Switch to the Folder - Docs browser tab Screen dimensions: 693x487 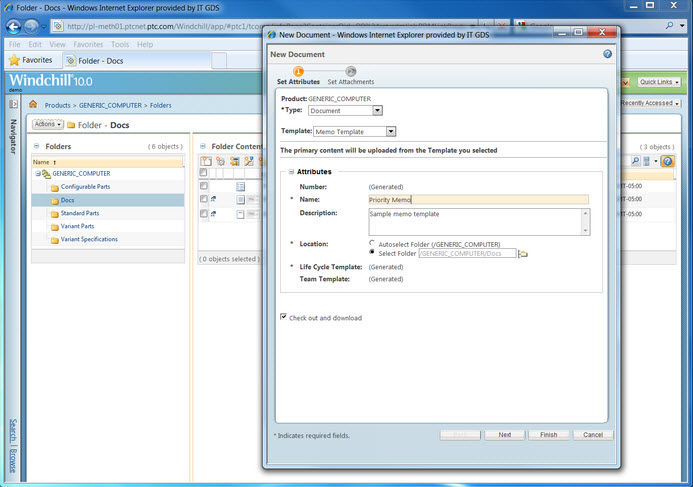(137, 61)
